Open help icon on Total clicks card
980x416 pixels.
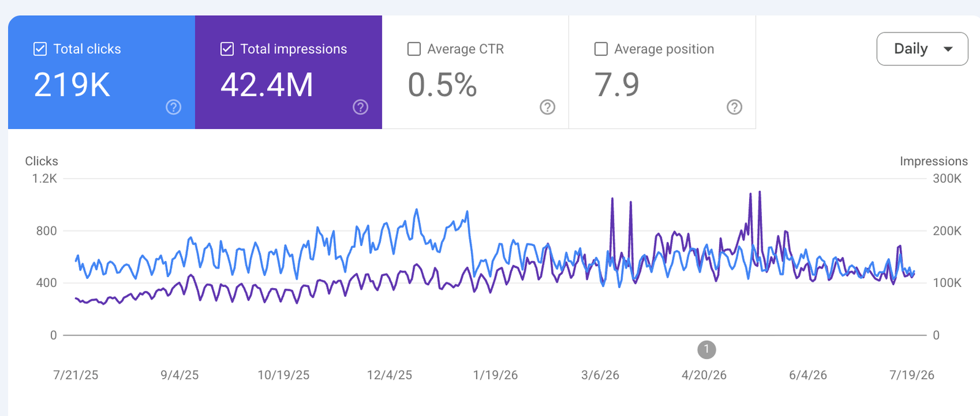173,107
